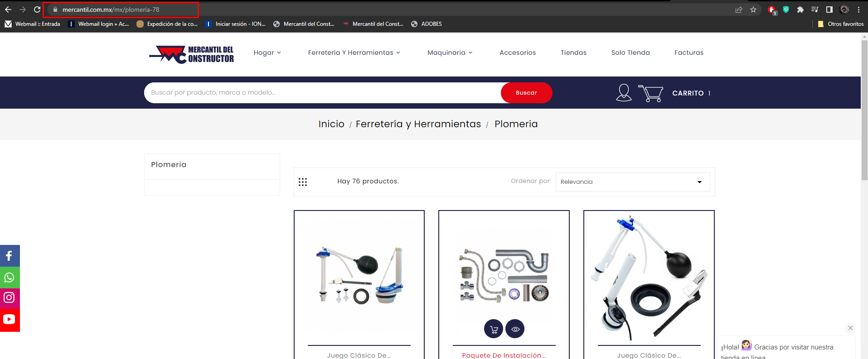Screen dimensions: 868x359
Task: Go to Inicio breadcrumb link
Action: [x=331, y=124]
